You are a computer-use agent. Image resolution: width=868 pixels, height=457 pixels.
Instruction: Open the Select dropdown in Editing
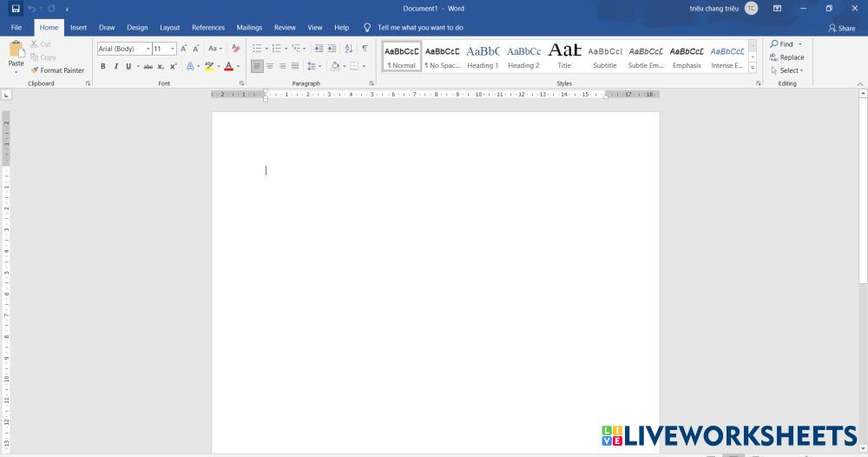click(x=788, y=70)
